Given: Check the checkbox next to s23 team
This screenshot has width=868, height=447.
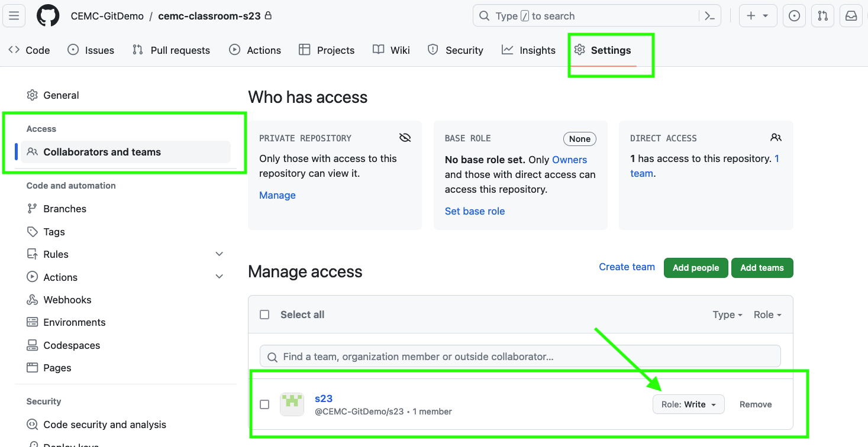Looking at the screenshot, I should click(x=264, y=404).
